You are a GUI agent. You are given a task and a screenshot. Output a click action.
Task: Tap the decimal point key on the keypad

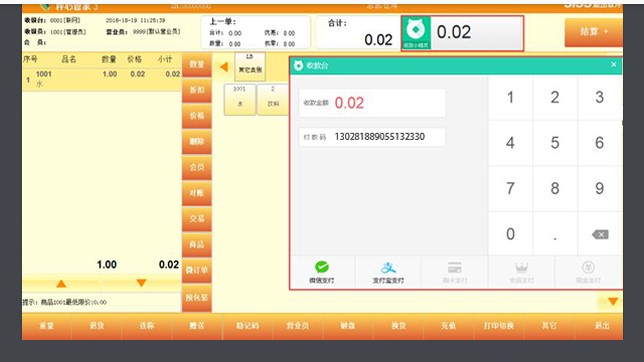555,234
